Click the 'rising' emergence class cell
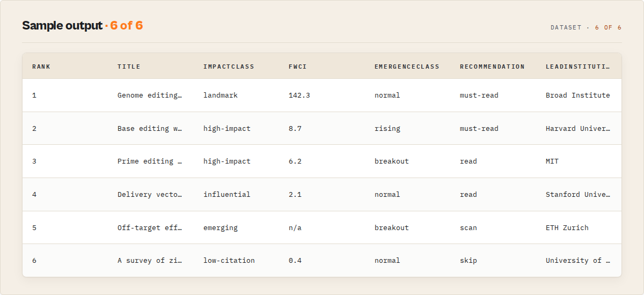The width and height of the screenshot is (644, 295). (387, 129)
